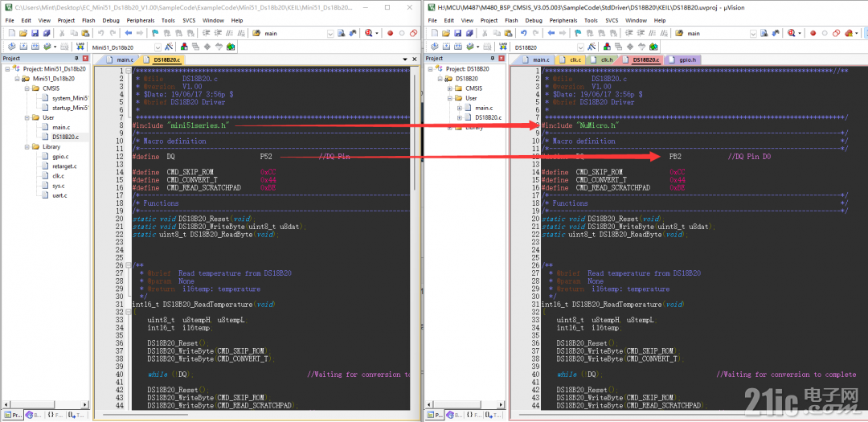Select gpio.c in left project tree
The width and height of the screenshot is (868, 422).
point(60,156)
